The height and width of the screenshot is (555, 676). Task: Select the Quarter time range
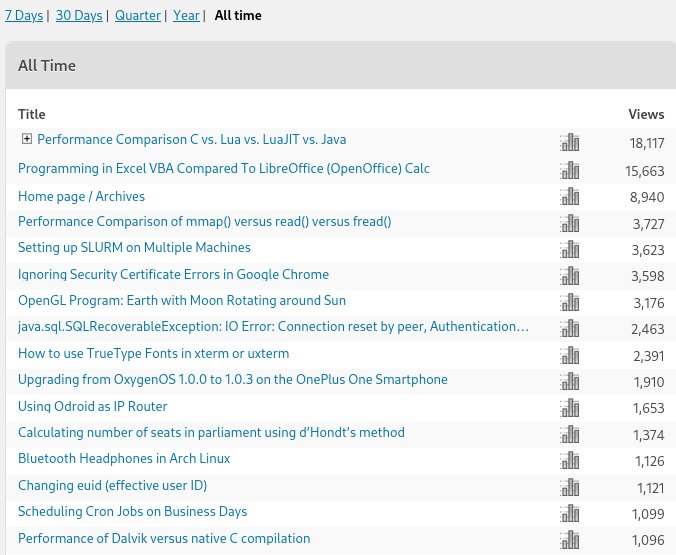pos(138,16)
